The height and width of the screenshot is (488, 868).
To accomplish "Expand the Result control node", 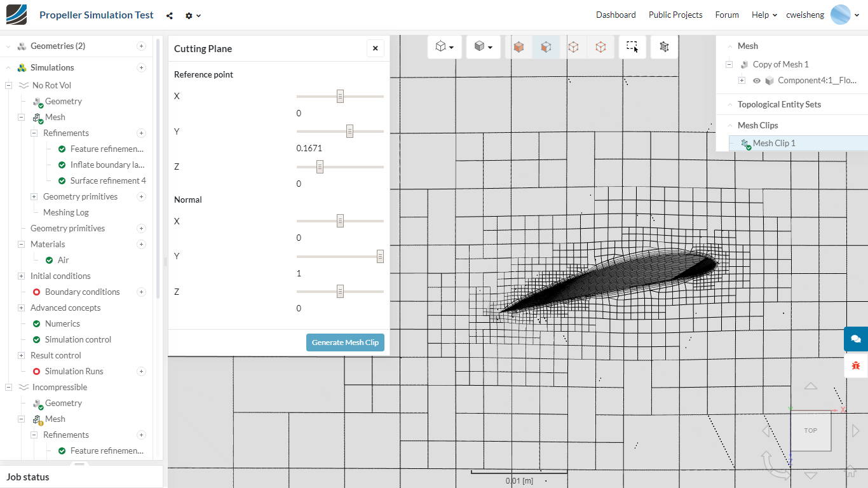I will point(21,356).
